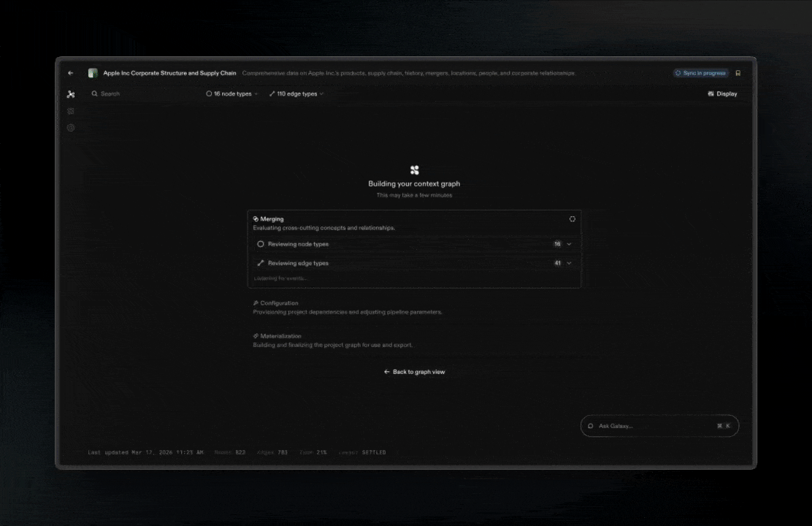Open the 16 node types dropdown
Screen dimensions: 812x526
231,94
